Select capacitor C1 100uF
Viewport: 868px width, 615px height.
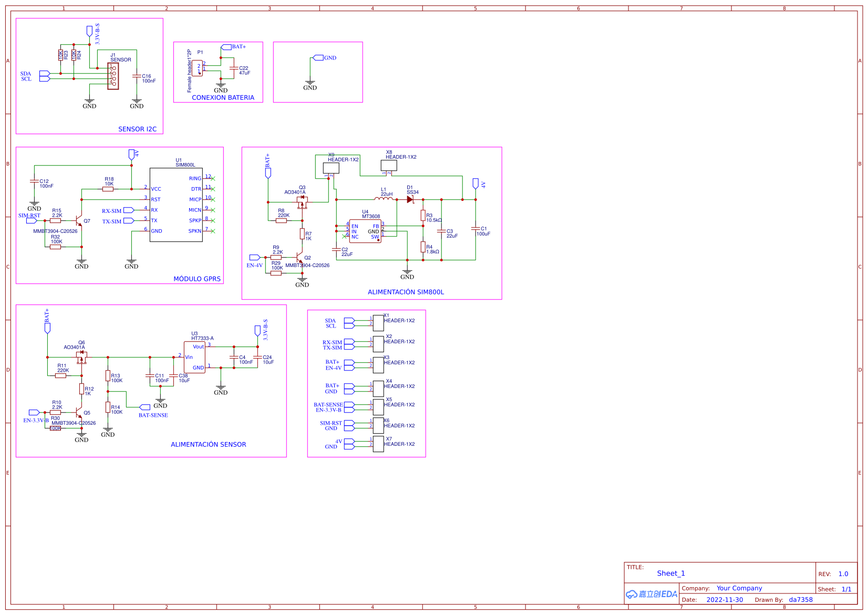click(475, 229)
